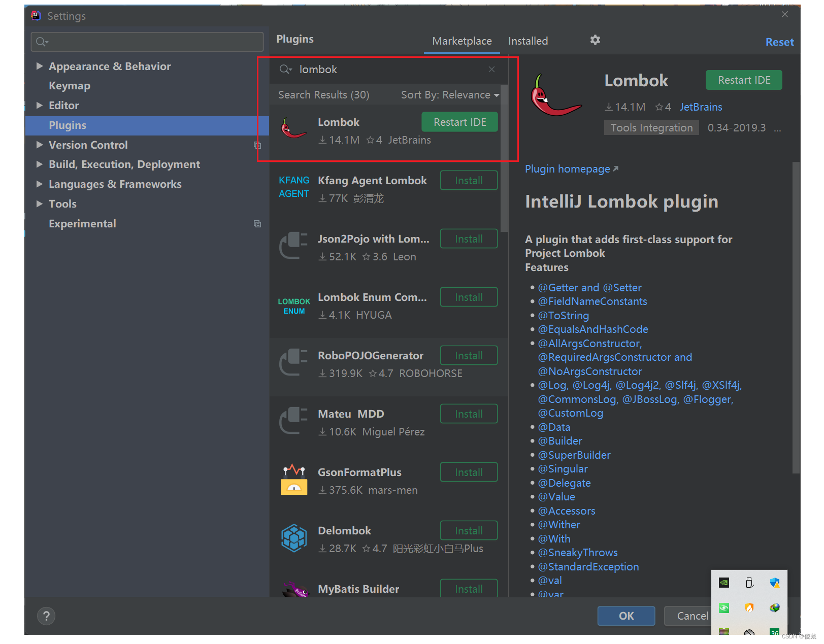Clear the lombok search with X icon

[x=491, y=69]
